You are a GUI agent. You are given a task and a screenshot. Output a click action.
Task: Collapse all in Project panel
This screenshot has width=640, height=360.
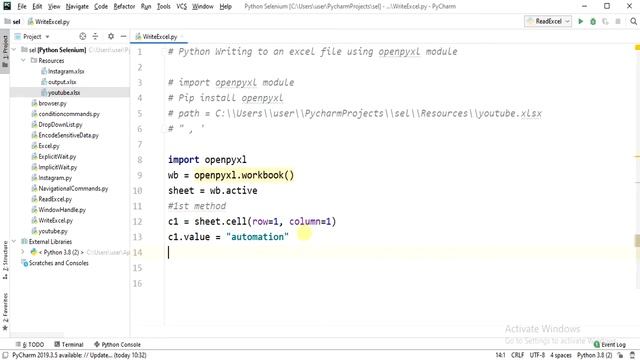point(96,36)
